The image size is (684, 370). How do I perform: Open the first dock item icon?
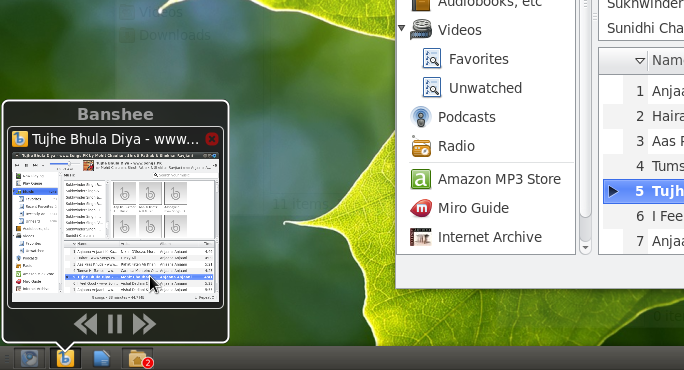(x=30, y=359)
